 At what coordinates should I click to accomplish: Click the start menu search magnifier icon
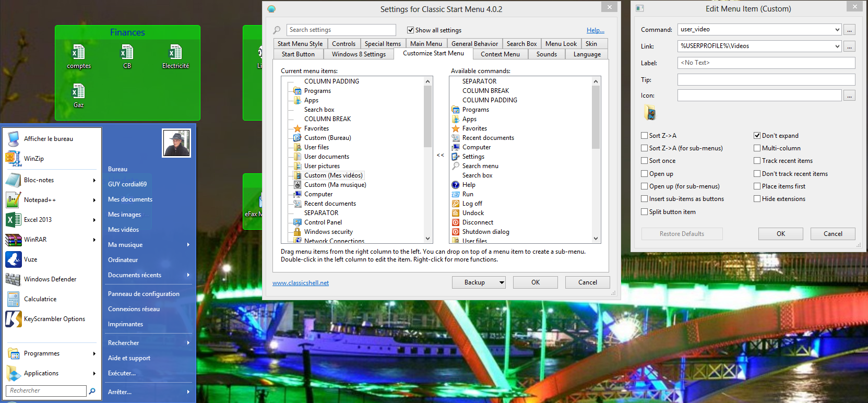[92, 391]
